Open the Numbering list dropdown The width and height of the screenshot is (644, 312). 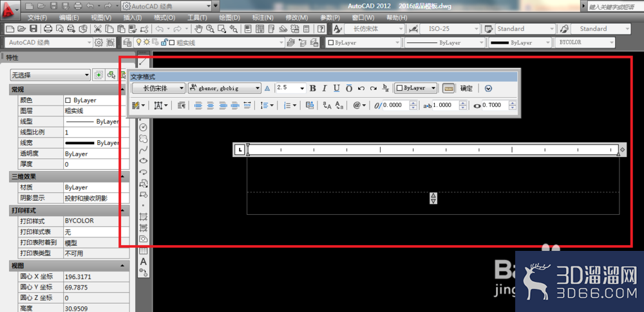290,106
